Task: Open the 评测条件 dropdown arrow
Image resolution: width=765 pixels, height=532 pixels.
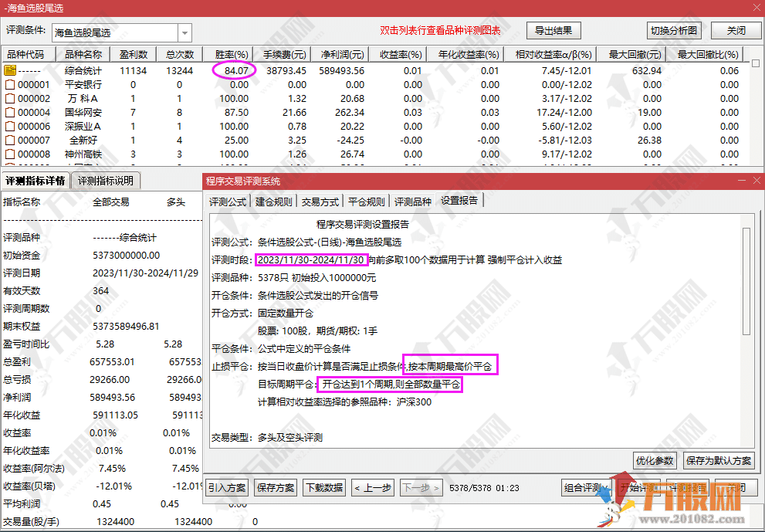Action: point(185,32)
